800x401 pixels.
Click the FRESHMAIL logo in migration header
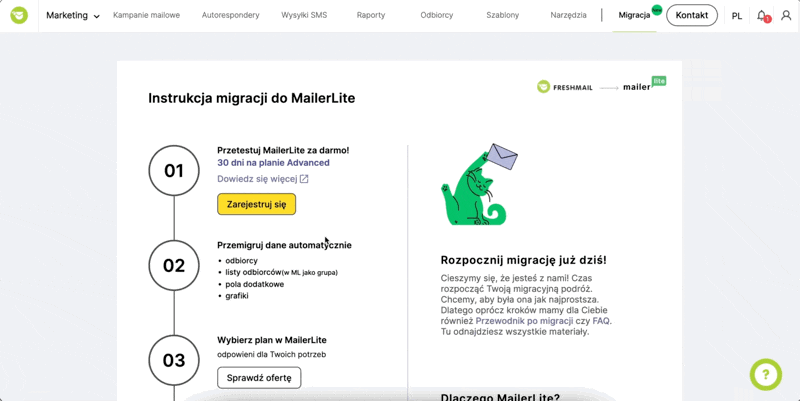(x=565, y=87)
